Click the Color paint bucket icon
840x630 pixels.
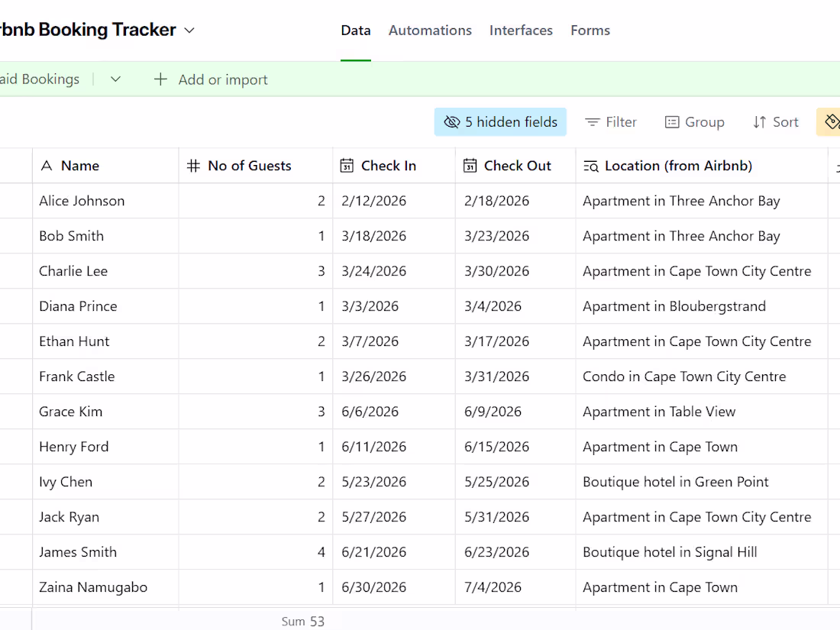(832, 121)
